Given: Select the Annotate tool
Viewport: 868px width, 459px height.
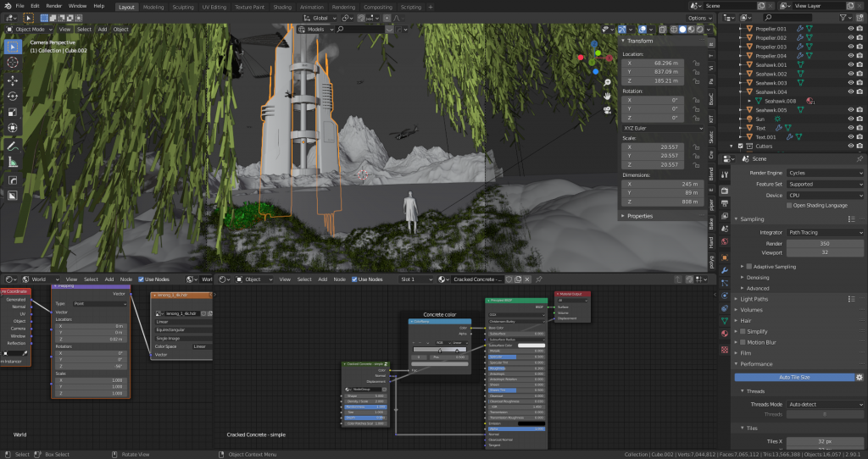Looking at the screenshot, I should [13, 147].
